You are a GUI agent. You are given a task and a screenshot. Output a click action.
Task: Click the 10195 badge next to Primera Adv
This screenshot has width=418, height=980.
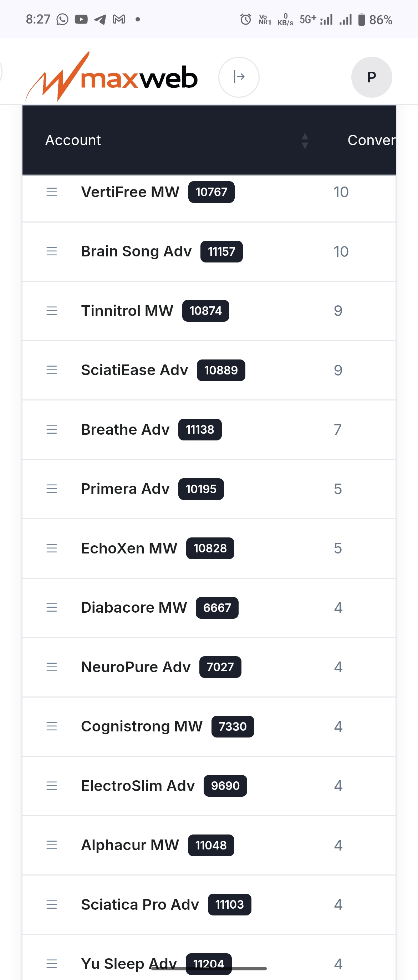(201, 489)
